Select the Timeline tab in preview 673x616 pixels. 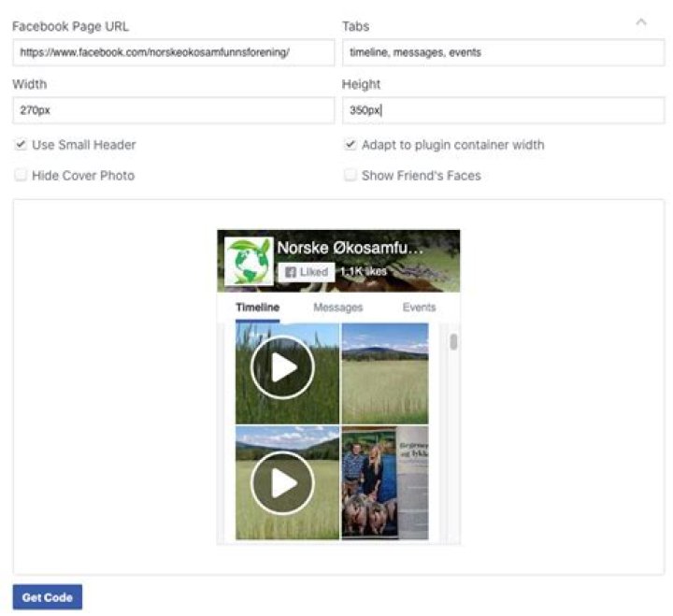tap(258, 308)
